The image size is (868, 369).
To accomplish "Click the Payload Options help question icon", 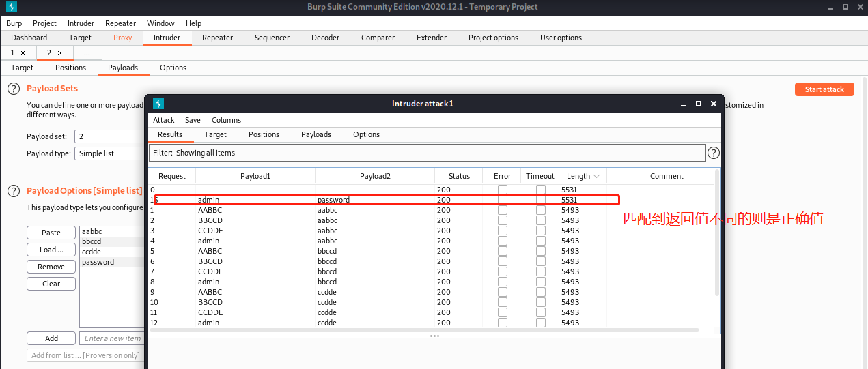I will pyautogui.click(x=13, y=191).
